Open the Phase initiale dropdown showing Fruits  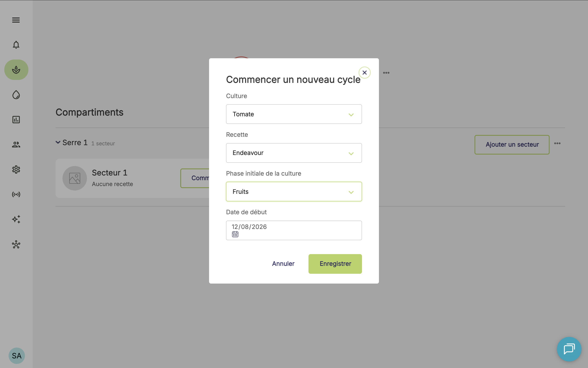pos(294,192)
